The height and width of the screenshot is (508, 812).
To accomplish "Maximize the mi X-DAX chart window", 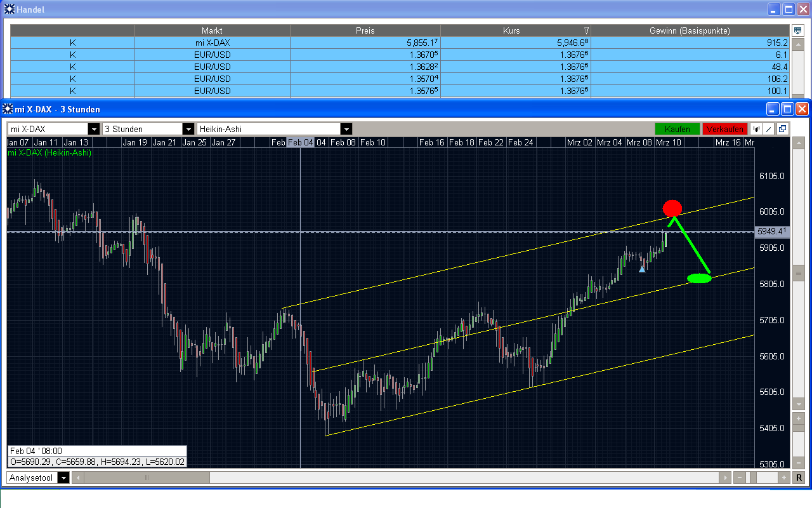I will [787, 109].
